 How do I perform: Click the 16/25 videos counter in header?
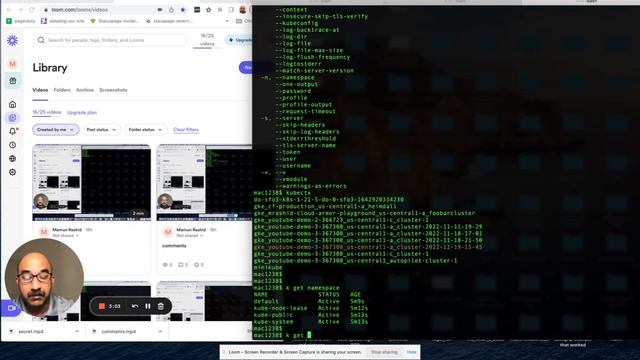coord(207,40)
